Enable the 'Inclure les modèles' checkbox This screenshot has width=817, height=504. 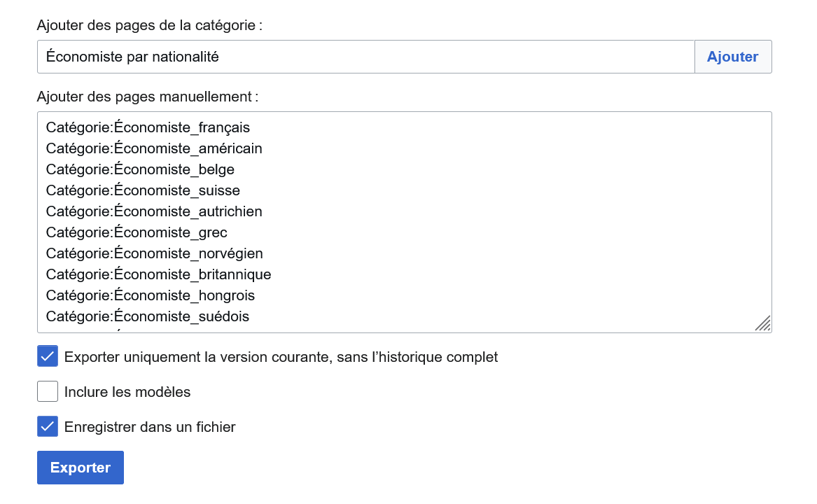click(x=47, y=391)
